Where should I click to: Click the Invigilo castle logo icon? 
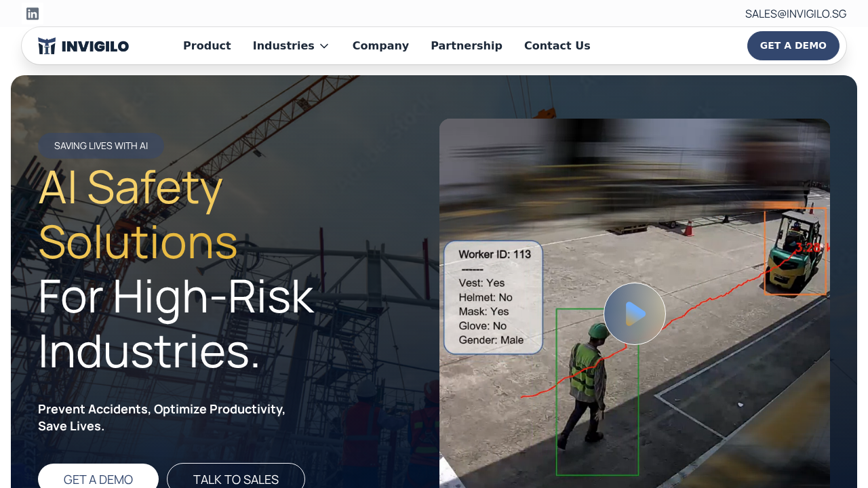pos(47,46)
